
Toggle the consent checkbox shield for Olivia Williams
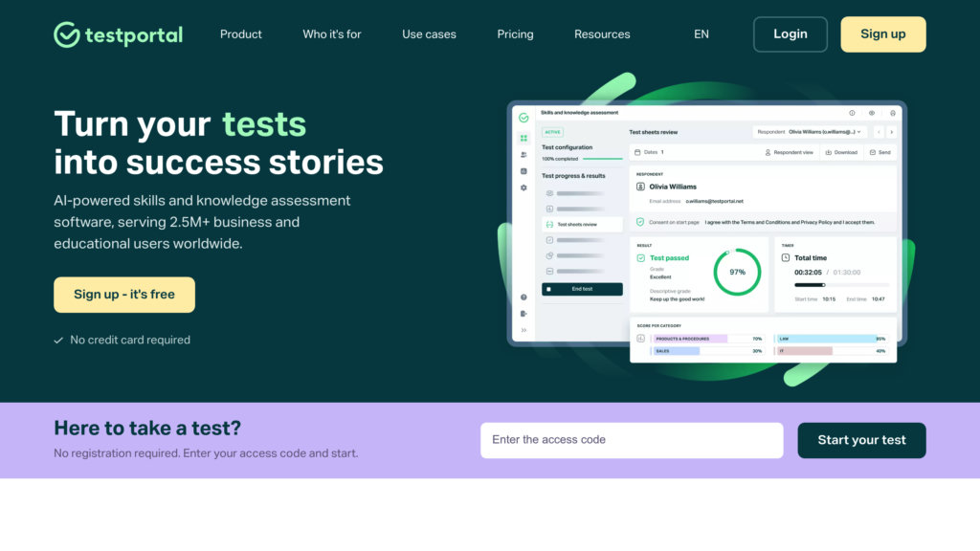(640, 222)
